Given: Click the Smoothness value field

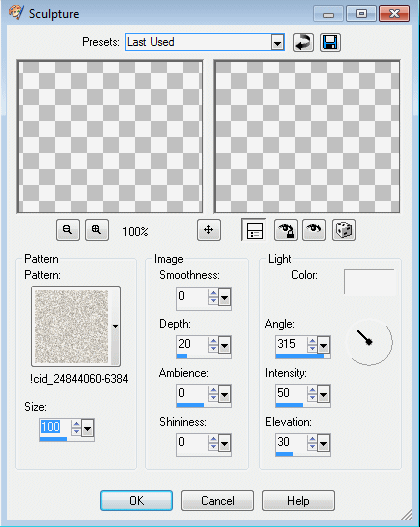Looking at the screenshot, I should 192,296.
